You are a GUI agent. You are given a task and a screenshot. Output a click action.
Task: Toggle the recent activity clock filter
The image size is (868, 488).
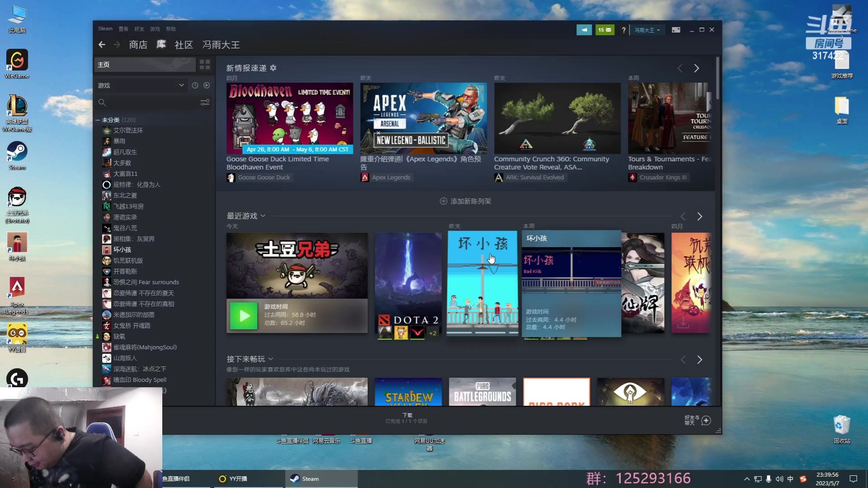[195, 85]
